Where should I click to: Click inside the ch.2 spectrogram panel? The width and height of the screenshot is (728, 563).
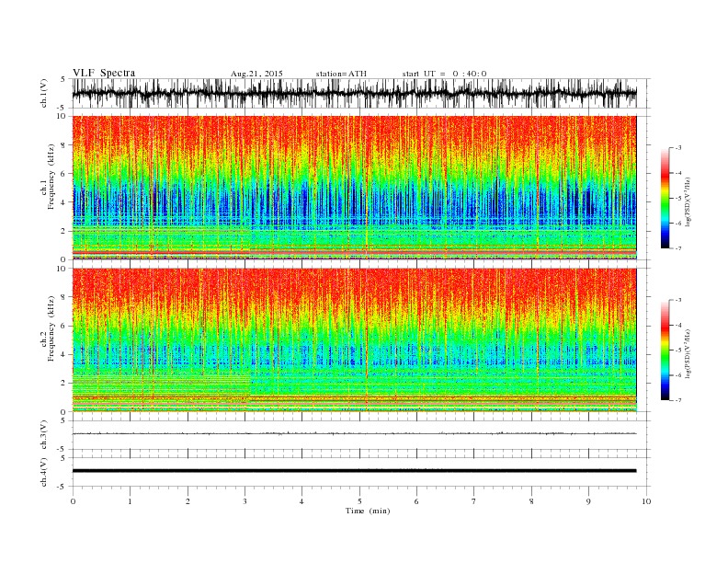coord(354,340)
